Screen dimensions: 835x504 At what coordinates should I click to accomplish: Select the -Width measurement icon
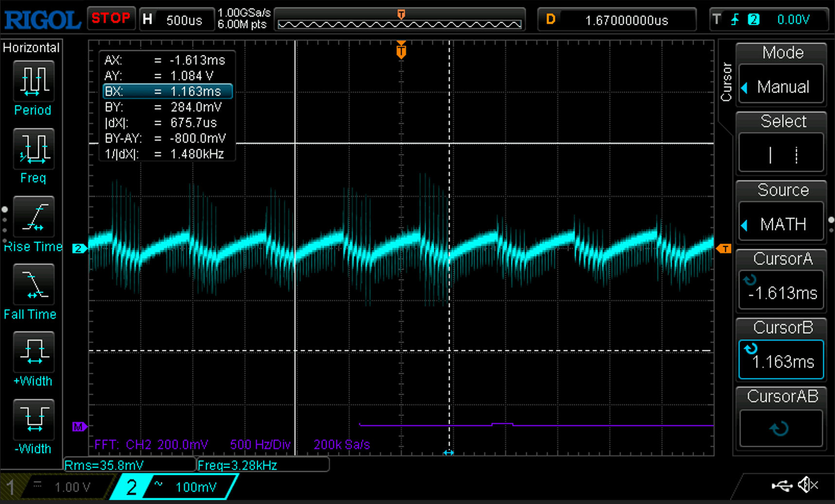(x=33, y=419)
